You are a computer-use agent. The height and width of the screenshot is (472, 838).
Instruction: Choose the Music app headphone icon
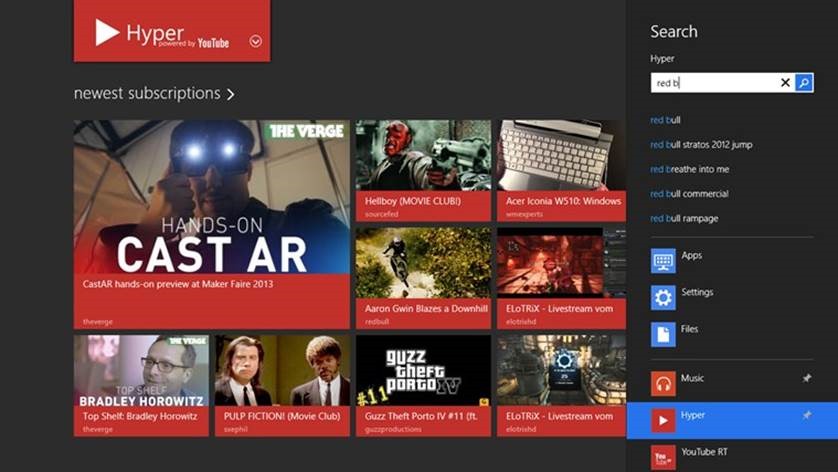pos(663,383)
